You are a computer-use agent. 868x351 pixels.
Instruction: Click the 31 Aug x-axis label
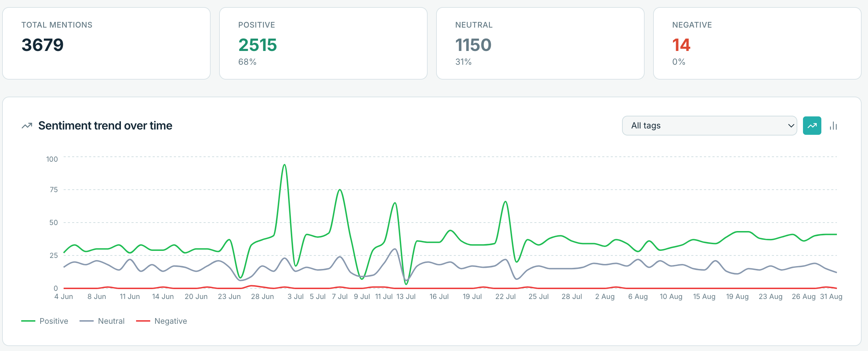[x=831, y=297]
